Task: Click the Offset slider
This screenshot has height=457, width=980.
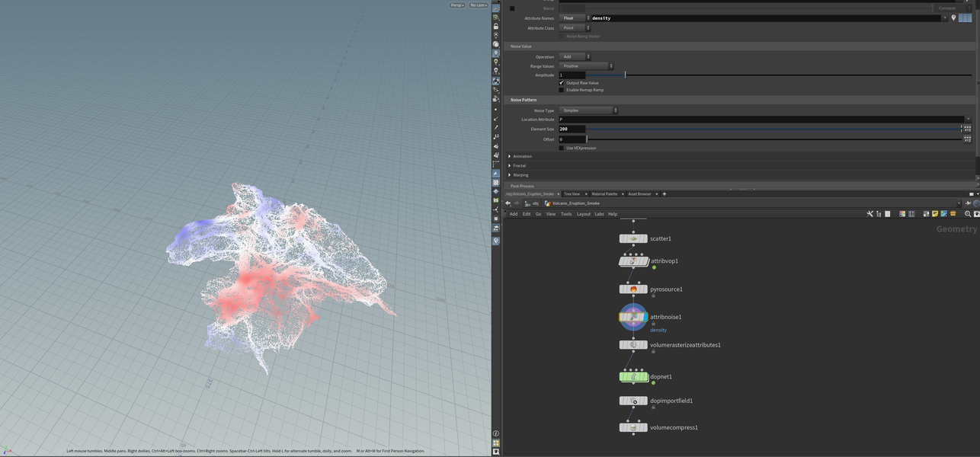Action: 773,139
